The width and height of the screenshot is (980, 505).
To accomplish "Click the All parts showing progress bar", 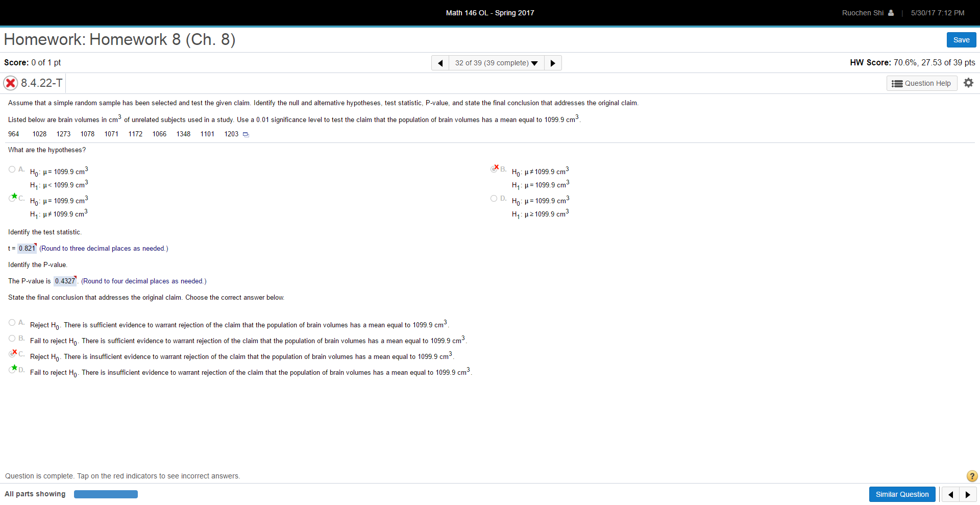I will pos(106,494).
